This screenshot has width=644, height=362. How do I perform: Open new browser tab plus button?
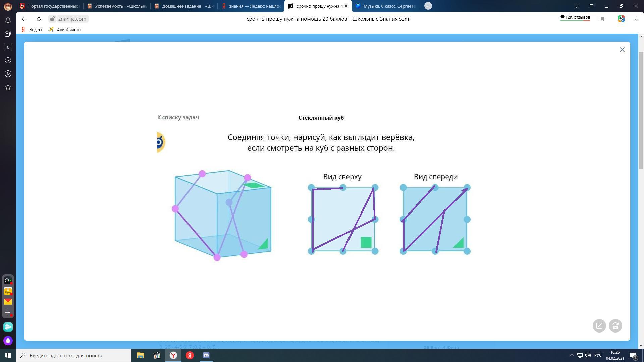428,6
